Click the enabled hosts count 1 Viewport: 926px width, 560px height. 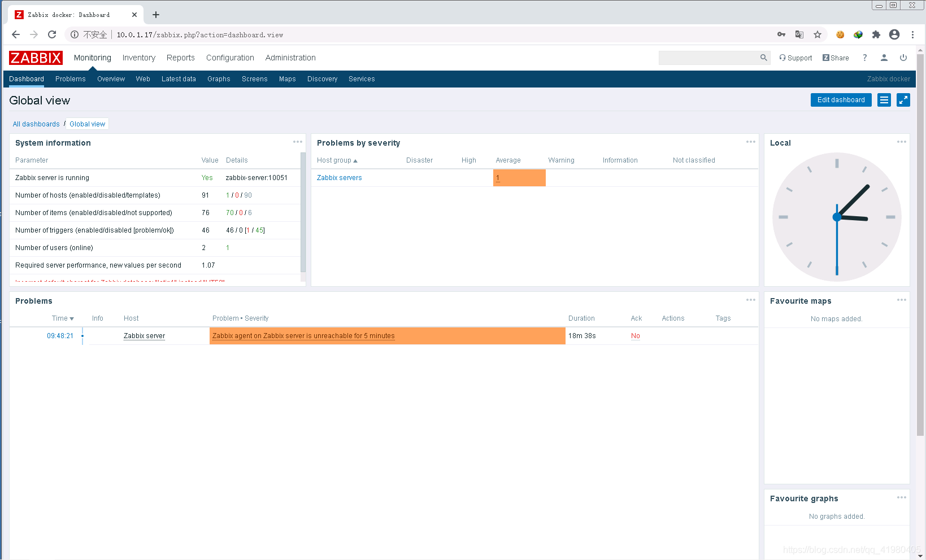(228, 195)
